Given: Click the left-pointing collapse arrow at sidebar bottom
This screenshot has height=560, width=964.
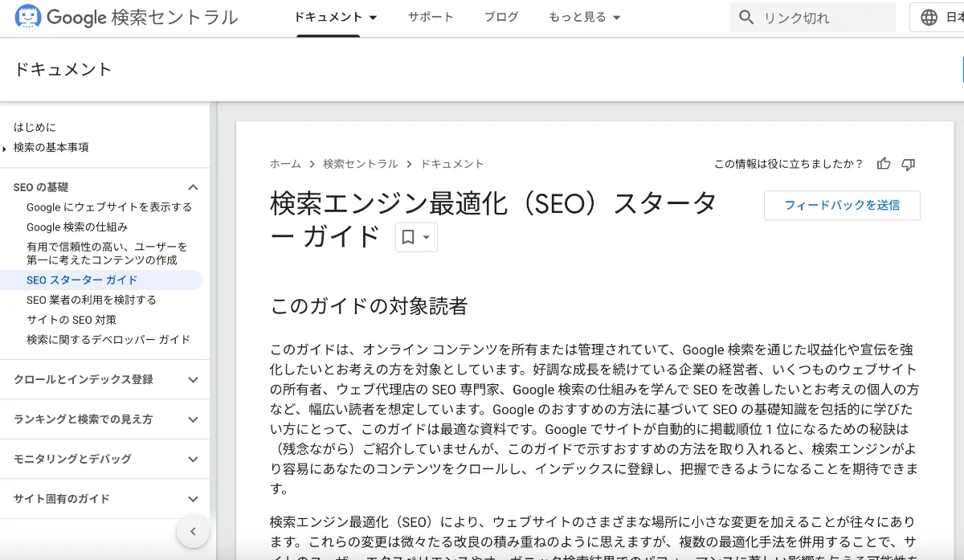Looking at the screenshot, I should pos(193,531).
